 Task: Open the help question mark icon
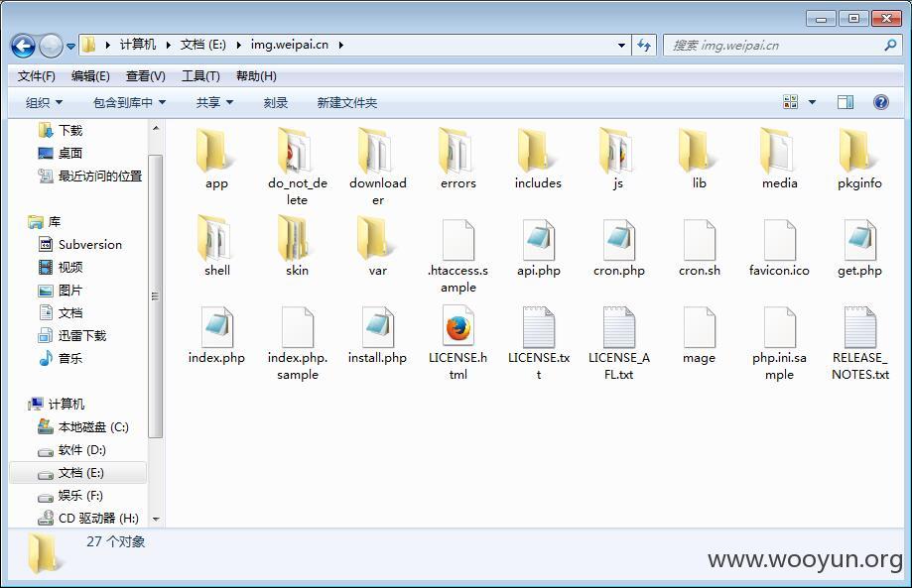coord(880,102)
